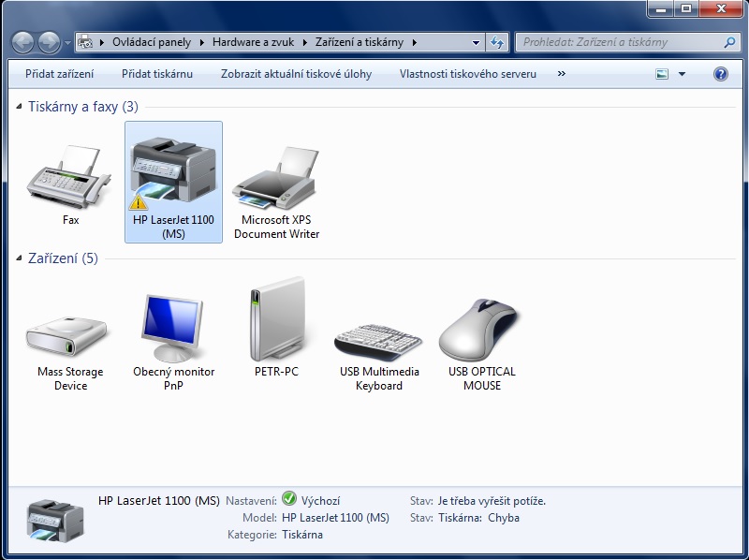
Task: Go to Ovládací panely breadcrumb
Action: point(152,42)
